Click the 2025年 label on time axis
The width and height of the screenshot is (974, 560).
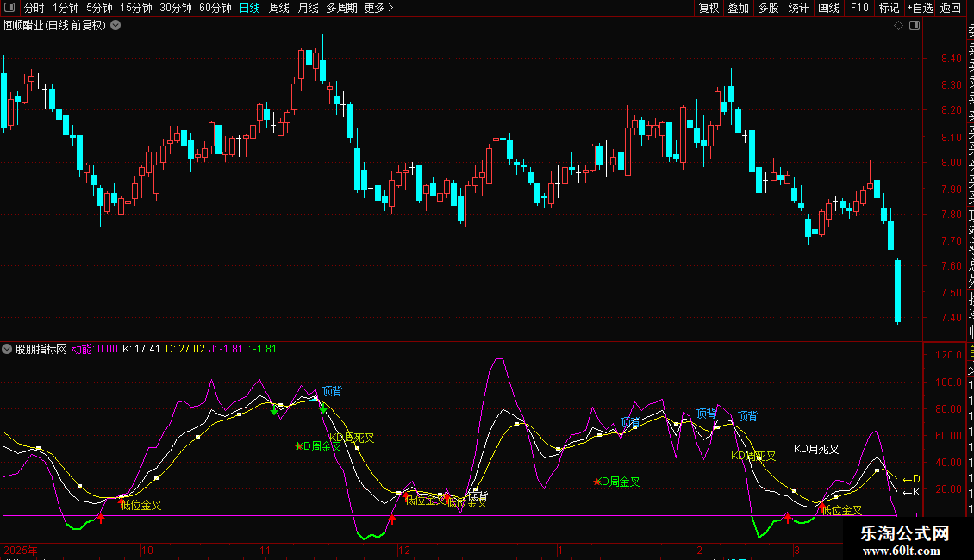coord(21,550)
